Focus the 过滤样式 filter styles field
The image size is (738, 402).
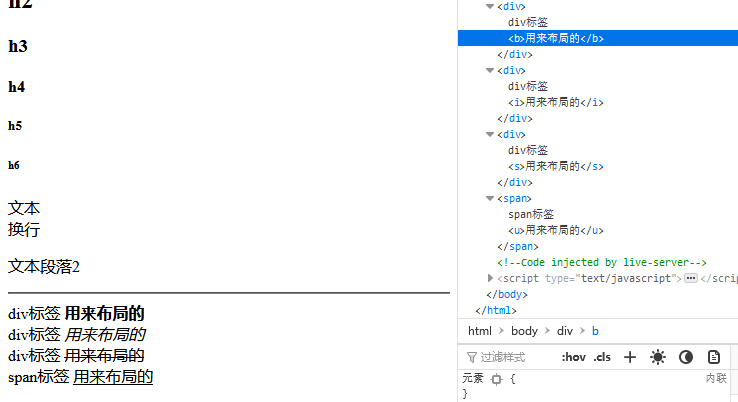[x=503, y=357]
